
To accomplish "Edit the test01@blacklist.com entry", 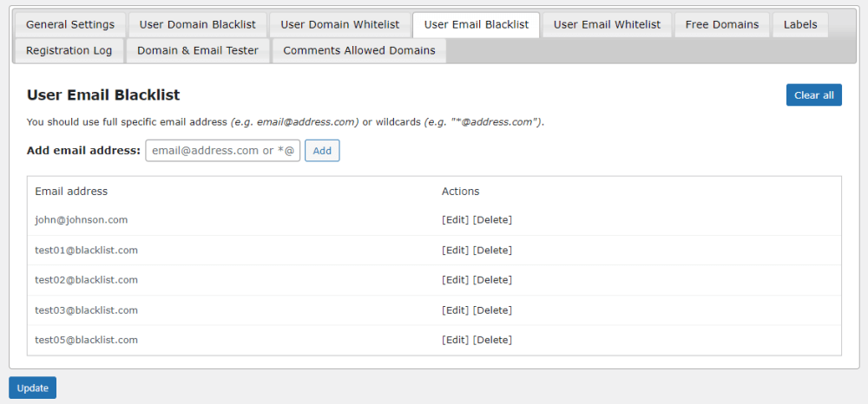I will tap(456, 251).
